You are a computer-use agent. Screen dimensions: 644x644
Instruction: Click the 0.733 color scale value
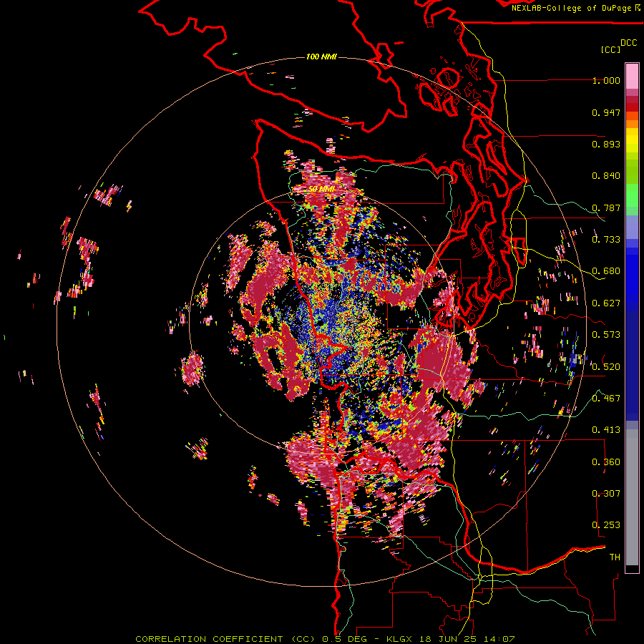tap(606, 240)
